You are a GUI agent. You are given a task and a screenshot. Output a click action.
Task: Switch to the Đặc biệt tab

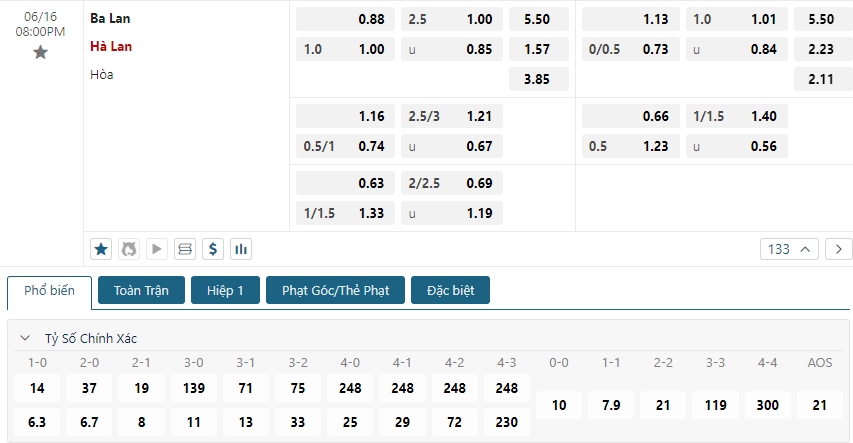coord(450,291)
